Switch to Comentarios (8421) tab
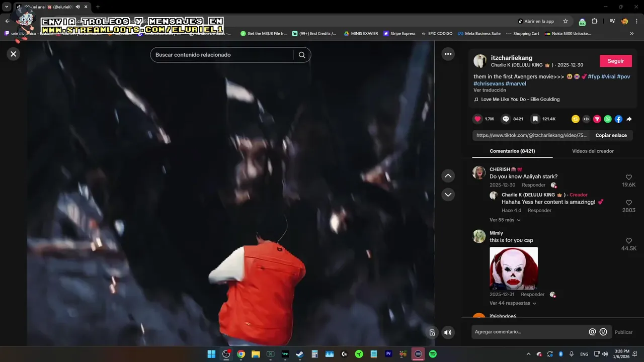The width and height of the screenshot is (644, 362). tap(512, 151)
